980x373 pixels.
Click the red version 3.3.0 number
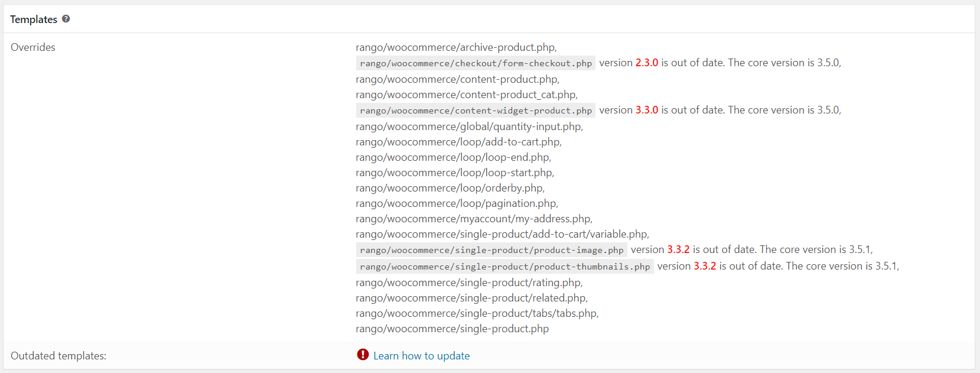(647, 110)
